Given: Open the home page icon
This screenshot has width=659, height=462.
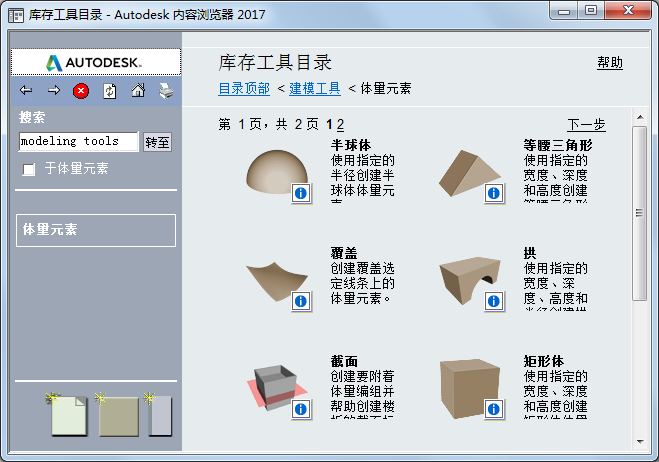Looking at the screenshot, I should point(138,90).
